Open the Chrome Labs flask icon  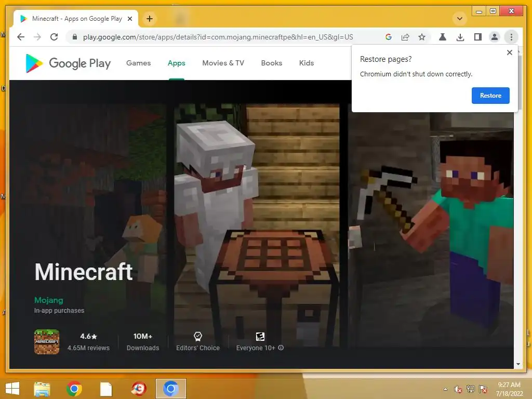click(443, 37)
